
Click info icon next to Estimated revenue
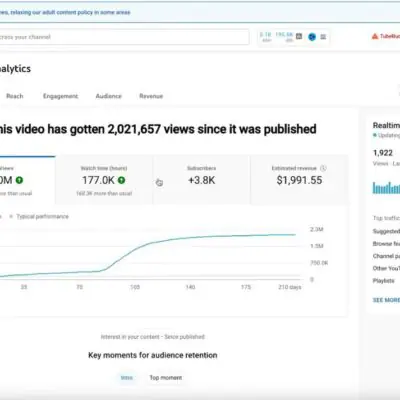pos(323,168)
